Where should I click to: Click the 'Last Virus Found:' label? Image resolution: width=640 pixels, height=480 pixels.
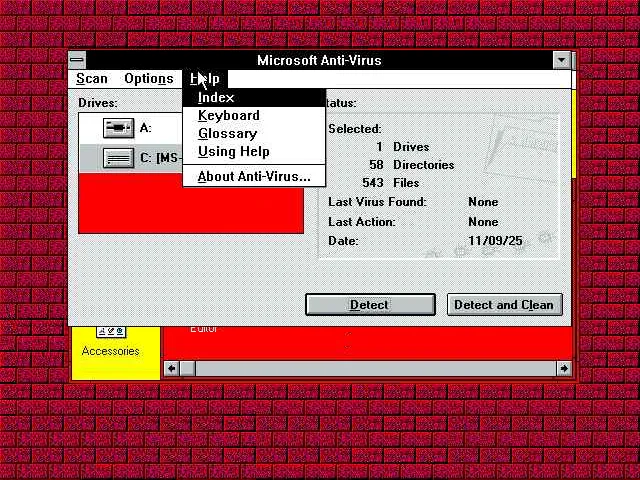coord(377,202)
